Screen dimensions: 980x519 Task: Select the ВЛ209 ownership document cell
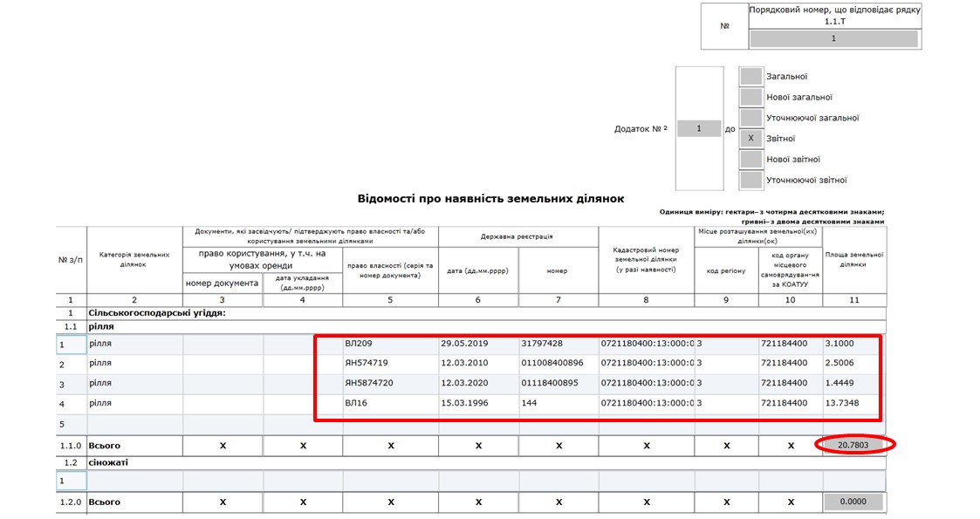(x=390, y=344)
